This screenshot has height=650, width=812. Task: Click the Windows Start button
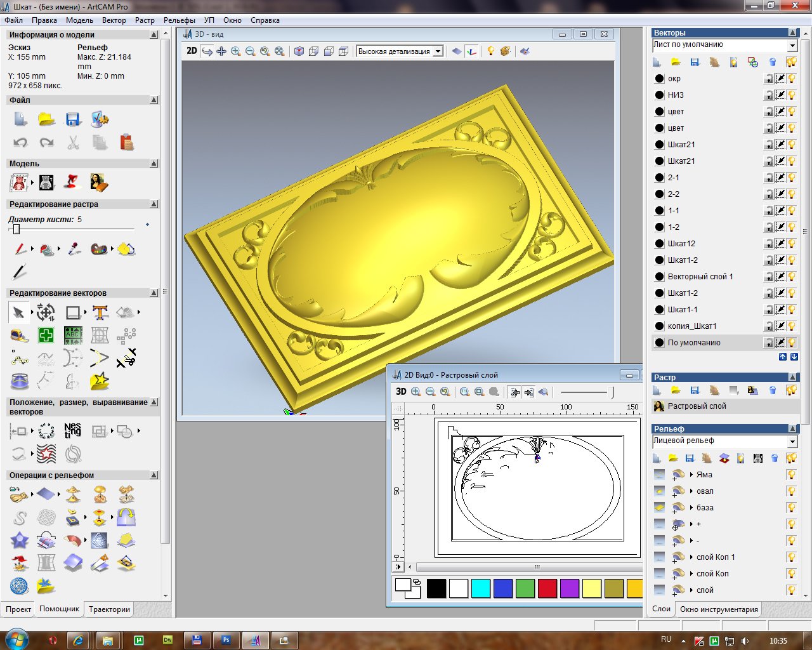coord(17,639)
